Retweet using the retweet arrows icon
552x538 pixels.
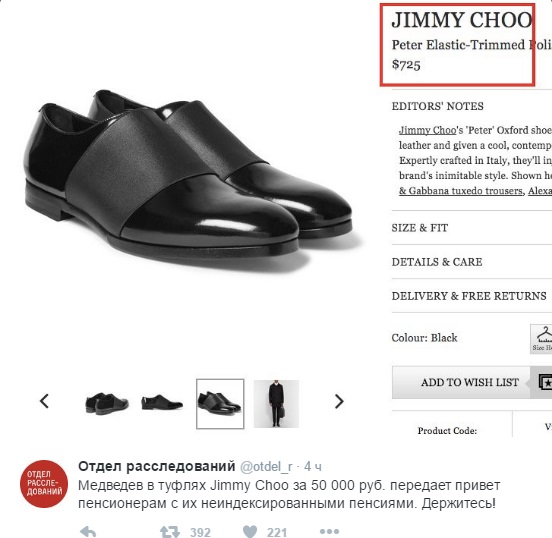tap(170, 532)
